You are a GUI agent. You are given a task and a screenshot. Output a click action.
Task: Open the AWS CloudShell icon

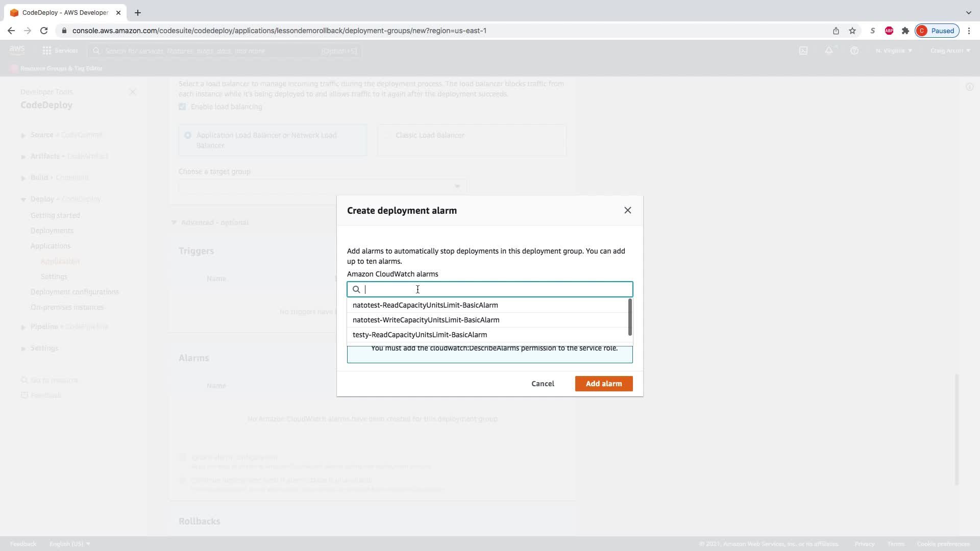point(803,51)
